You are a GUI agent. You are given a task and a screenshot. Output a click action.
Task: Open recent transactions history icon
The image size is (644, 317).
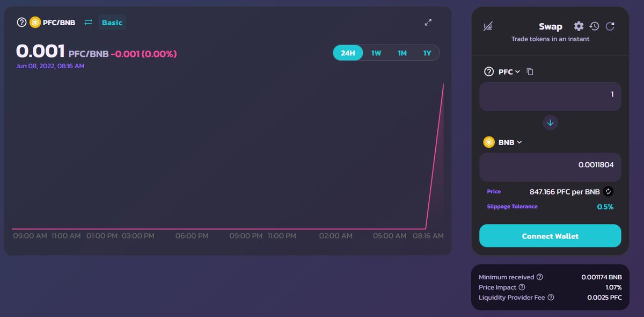pyautogui.click(x=594, y=26)
